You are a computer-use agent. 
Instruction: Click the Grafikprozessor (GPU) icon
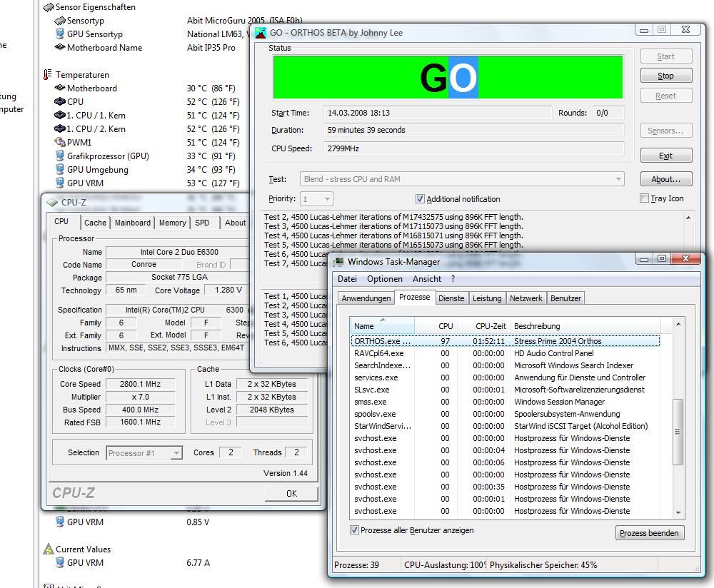(x=60, y=156)
